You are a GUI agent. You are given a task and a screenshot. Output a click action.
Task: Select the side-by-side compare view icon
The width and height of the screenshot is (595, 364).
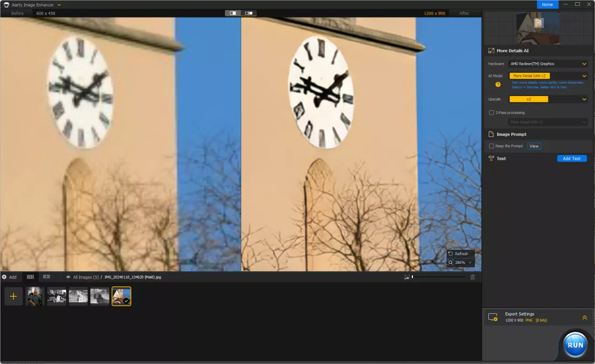click(x=249, y=13)
